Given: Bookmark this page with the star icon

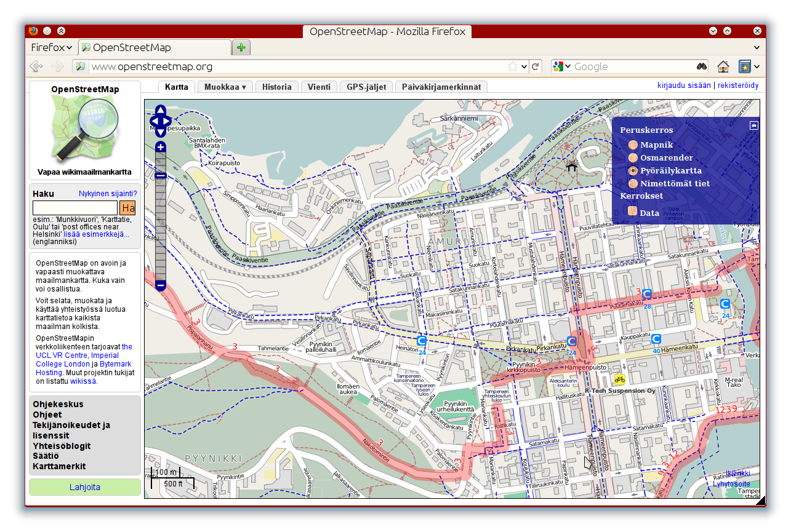Looking at the screenshot, I should (513, 66).
